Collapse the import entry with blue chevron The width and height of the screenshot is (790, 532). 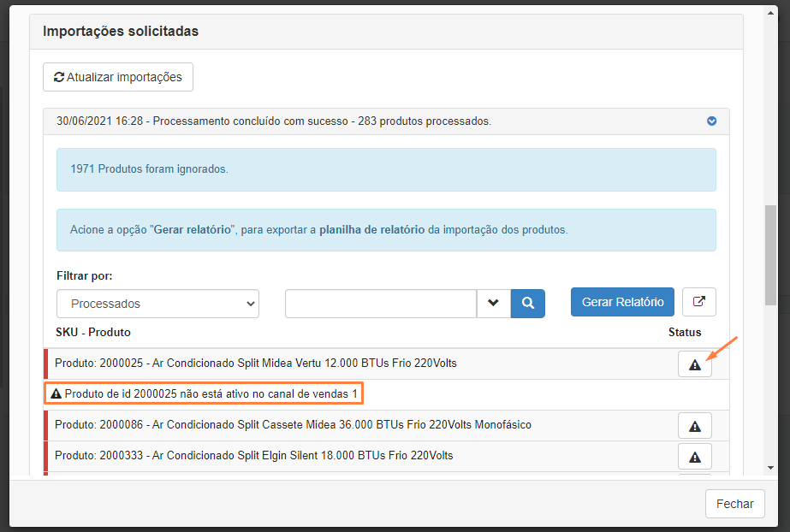click(x=711, y=121)
